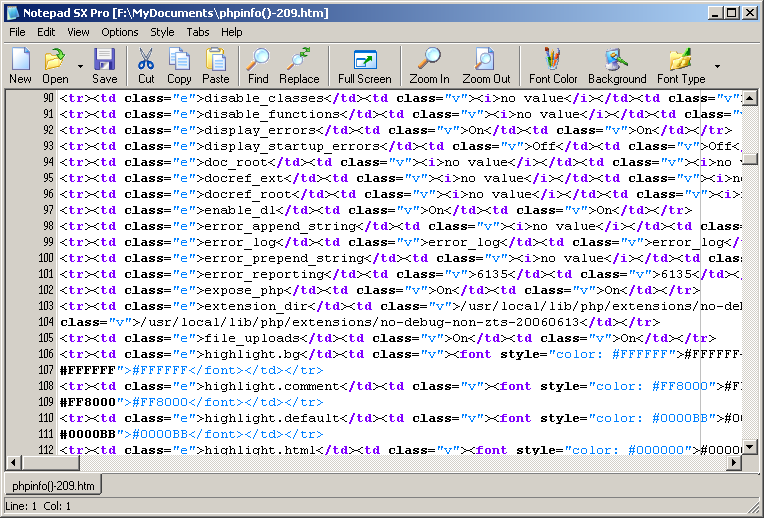
Task: Open the File menu
Action: tap(17, 32)
